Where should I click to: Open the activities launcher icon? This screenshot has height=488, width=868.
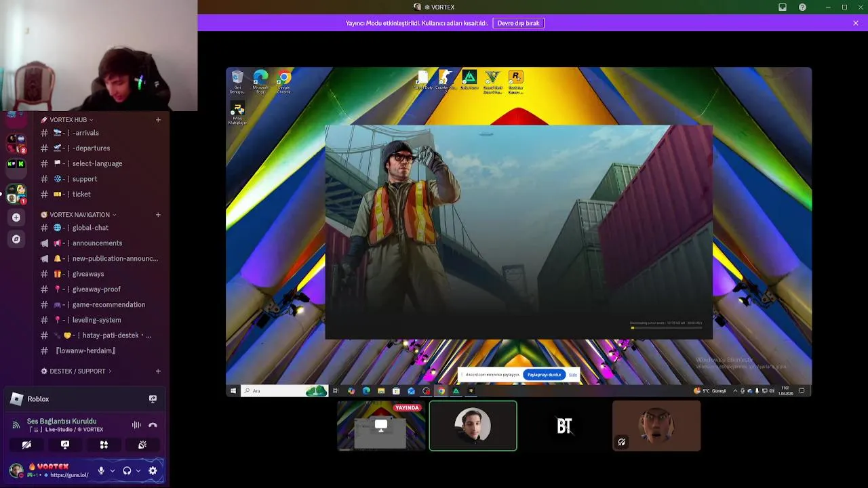coord(104,445)
